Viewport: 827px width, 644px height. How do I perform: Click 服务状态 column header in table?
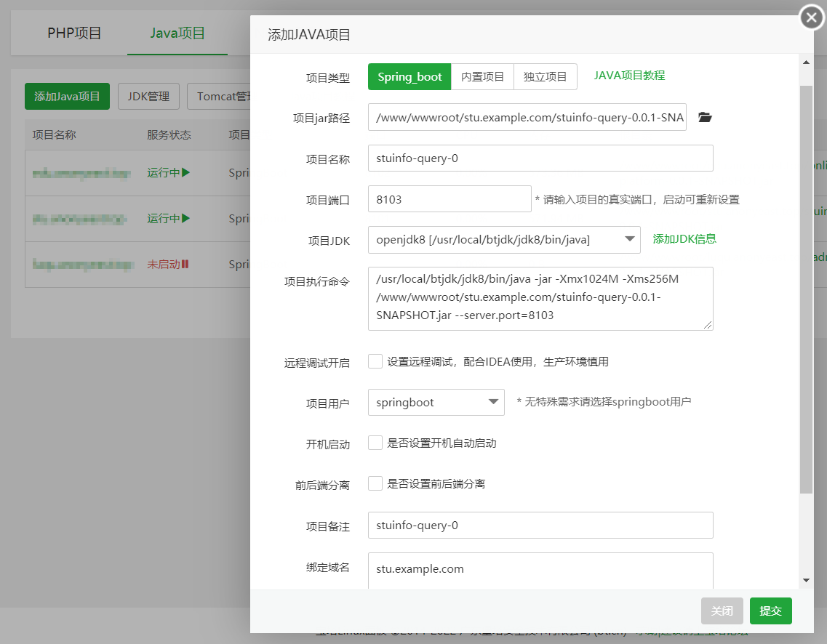169,135
